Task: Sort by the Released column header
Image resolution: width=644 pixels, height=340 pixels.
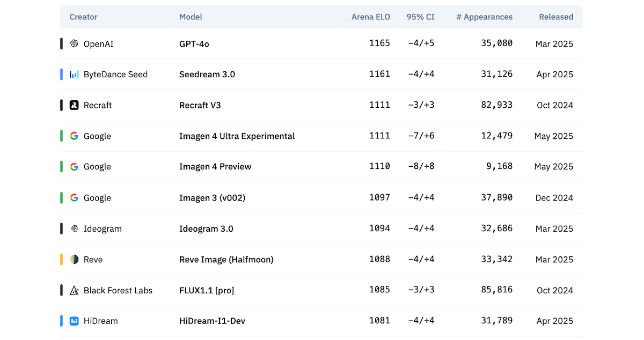Action: tap(555, 17)
